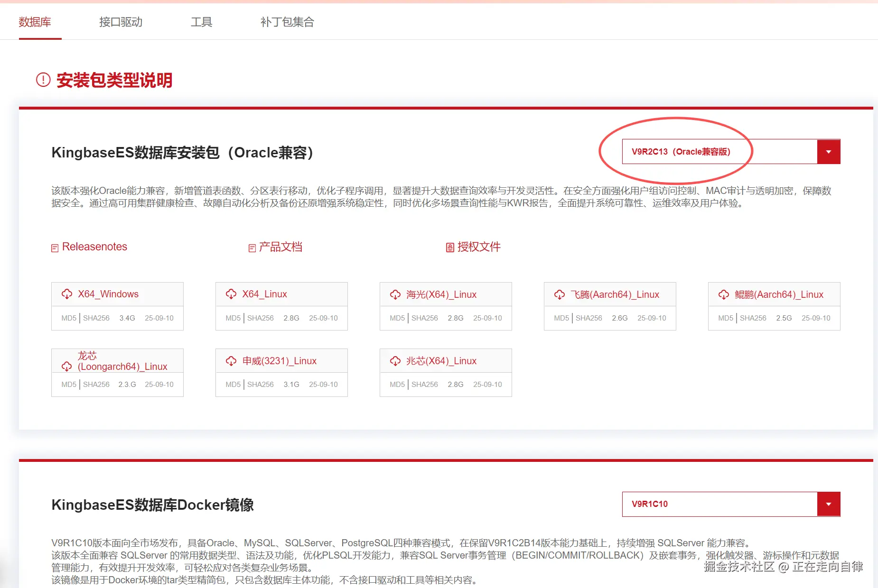Image resolution: width=878 pixels, height=588 pixels.
Task: Click MD5 for 飞腾(Aarch64)_Linux
Action: coord(561,318)
